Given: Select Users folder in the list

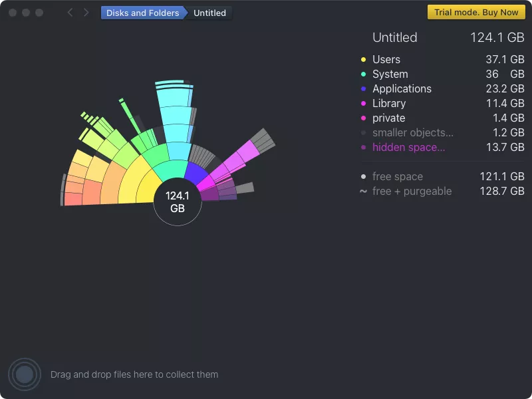Looking at the screenshot, I should click(386, 60).
